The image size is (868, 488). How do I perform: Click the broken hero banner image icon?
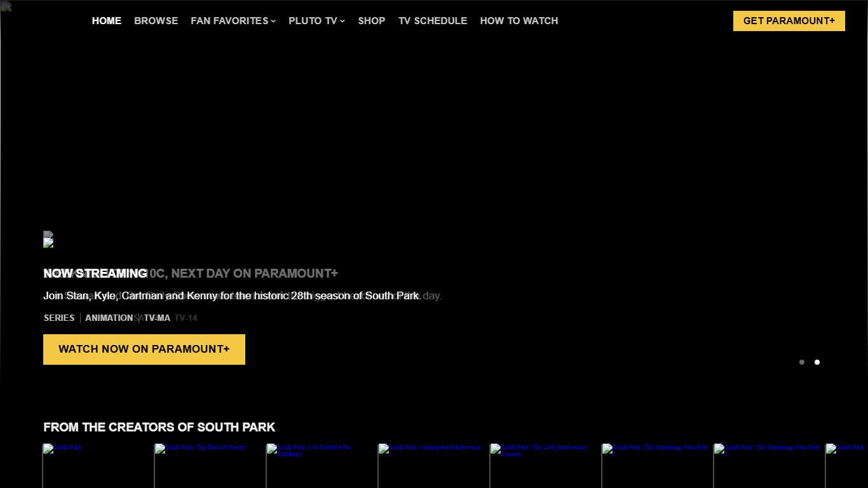click(48, 240)
